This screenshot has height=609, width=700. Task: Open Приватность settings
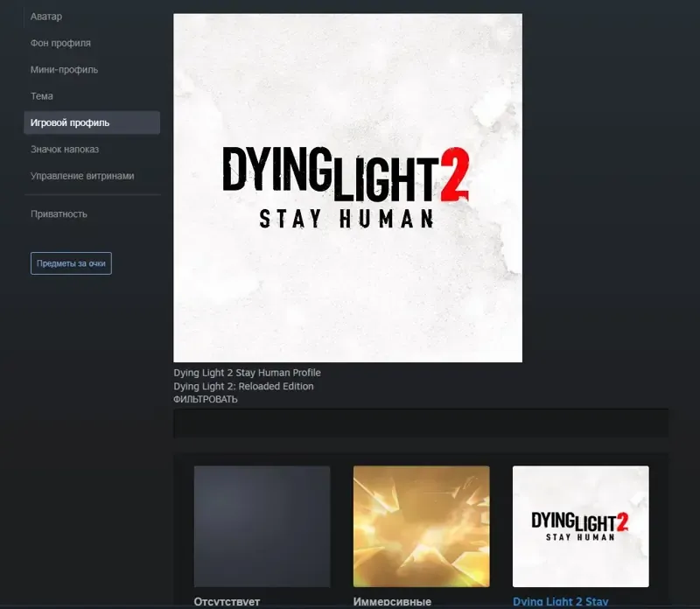59,213
